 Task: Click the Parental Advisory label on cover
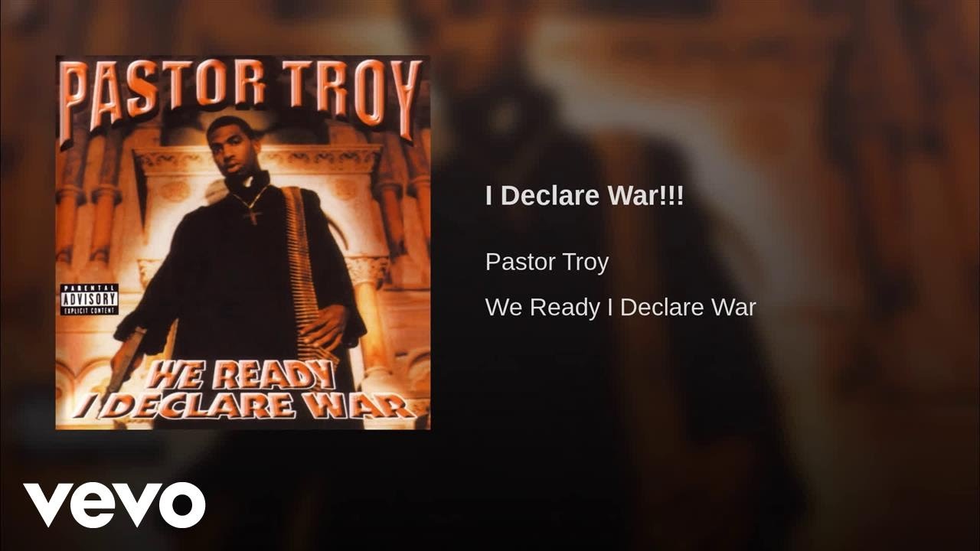click(89, 299)
